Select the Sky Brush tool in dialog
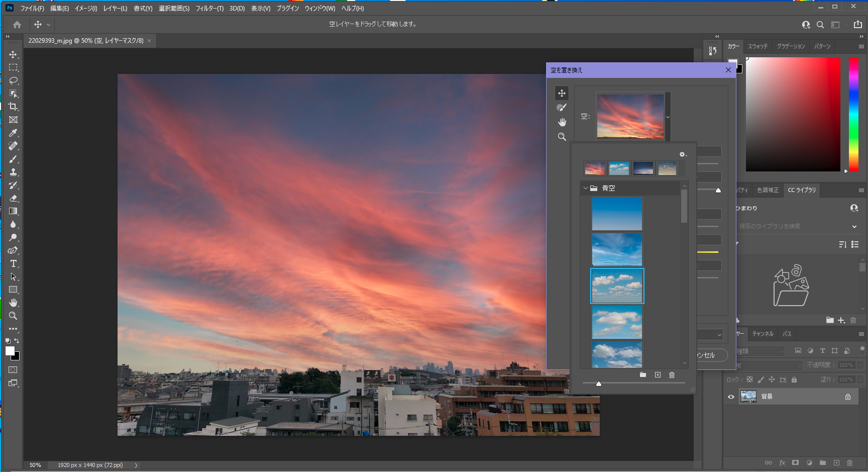This screenshot has width=868, height=472. click(562, 108)
